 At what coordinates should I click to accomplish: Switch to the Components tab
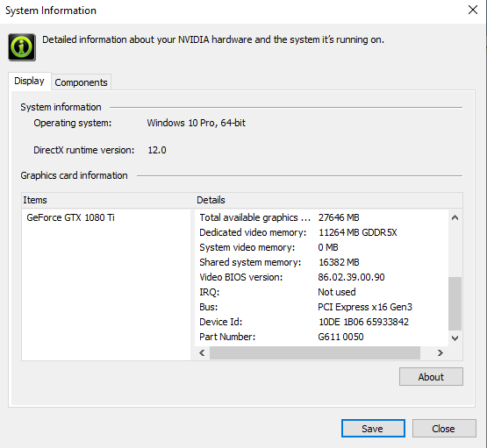tap(81, 82)
